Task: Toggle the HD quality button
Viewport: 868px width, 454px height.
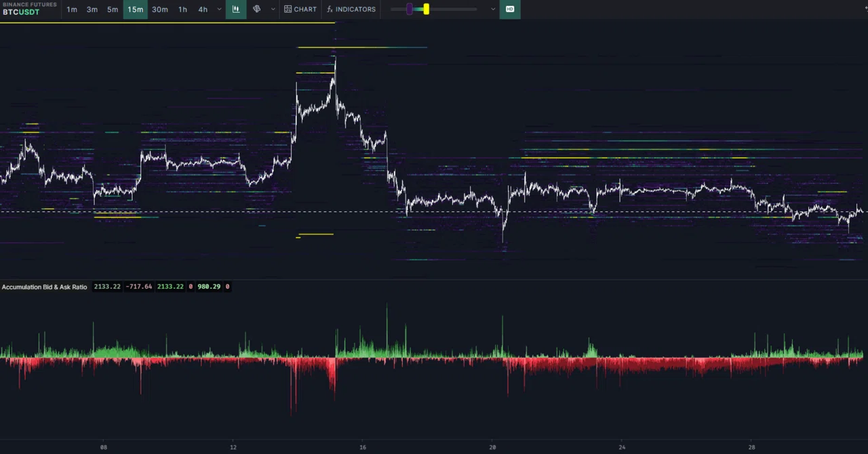Action: (x=510, y=9)
